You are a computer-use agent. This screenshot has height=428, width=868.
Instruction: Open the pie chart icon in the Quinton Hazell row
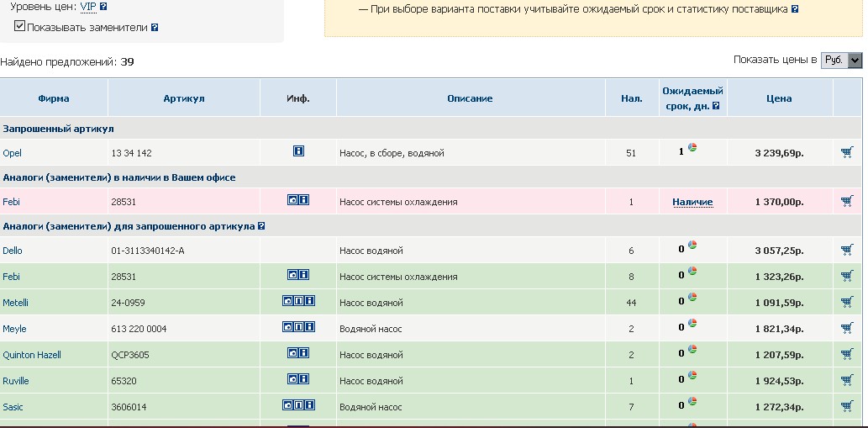point(692,349)
